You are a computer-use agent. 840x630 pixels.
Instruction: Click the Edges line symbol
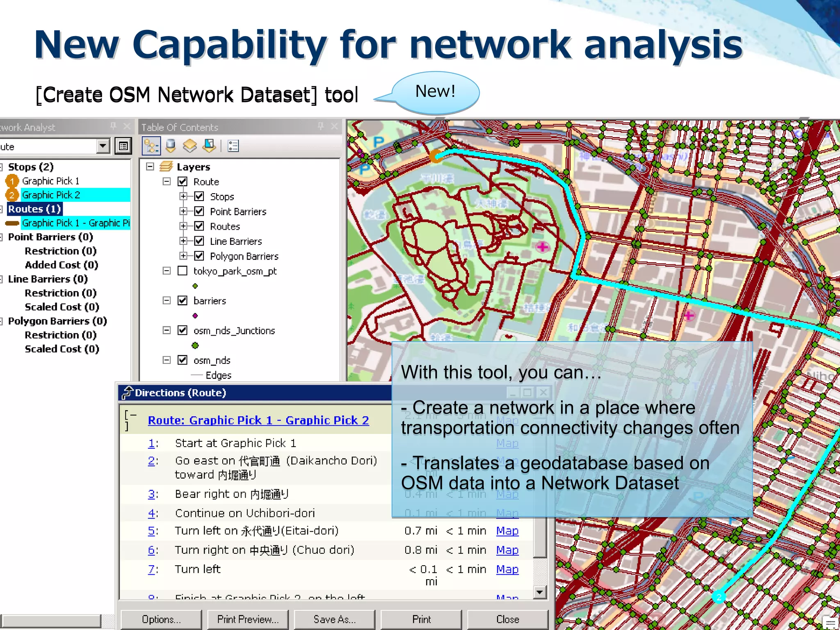pyautogui.click(x=197, y=375)
